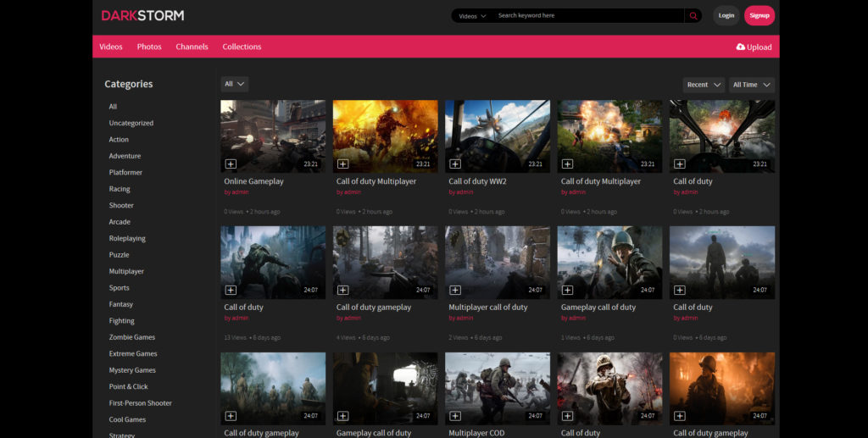Open the All filter dropdown
Image resolution: width=868 pixels, height=438 pixels.
234,84
